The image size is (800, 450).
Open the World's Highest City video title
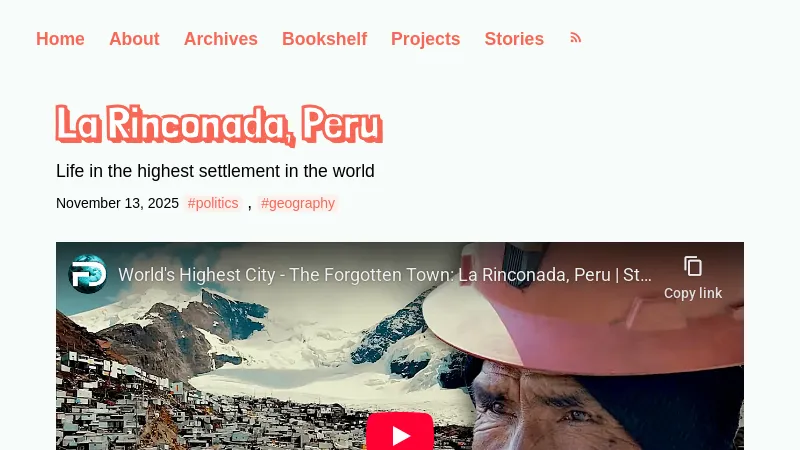385,274
